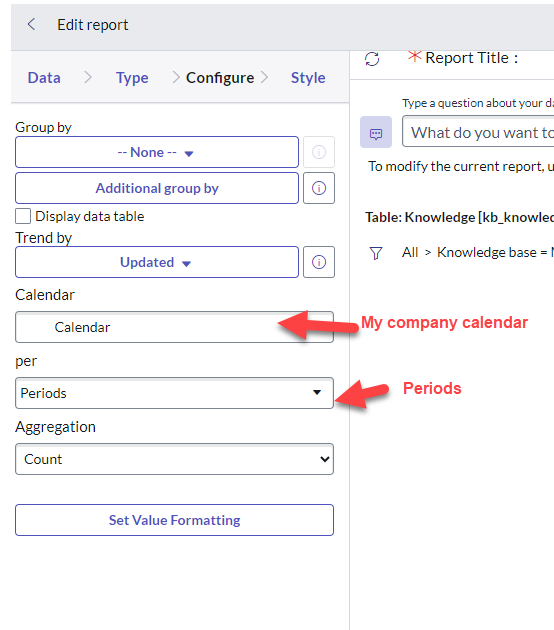Switch to the Type step tab
The image size is (554, 630).
[x=132, y=78]
